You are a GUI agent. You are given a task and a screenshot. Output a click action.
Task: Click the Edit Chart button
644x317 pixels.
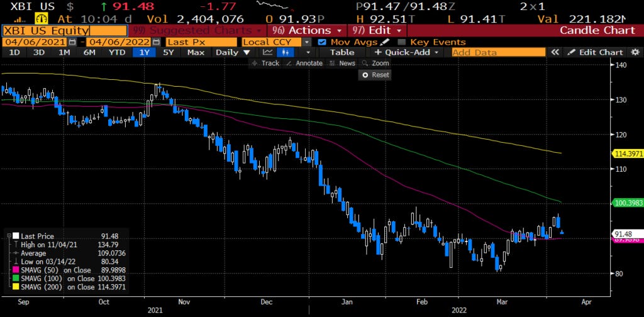coord(596,52)
